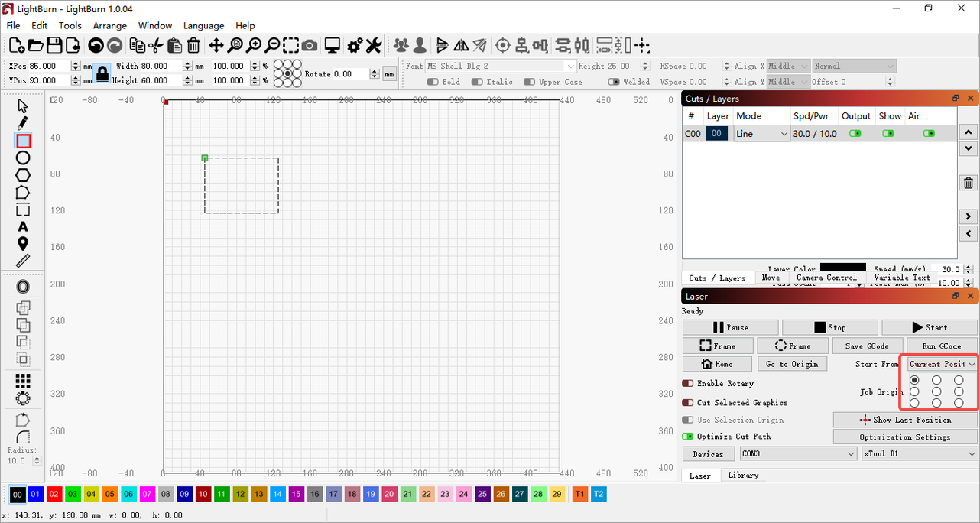
Task: Switch to the Move tab
Action: pos(771,278)
